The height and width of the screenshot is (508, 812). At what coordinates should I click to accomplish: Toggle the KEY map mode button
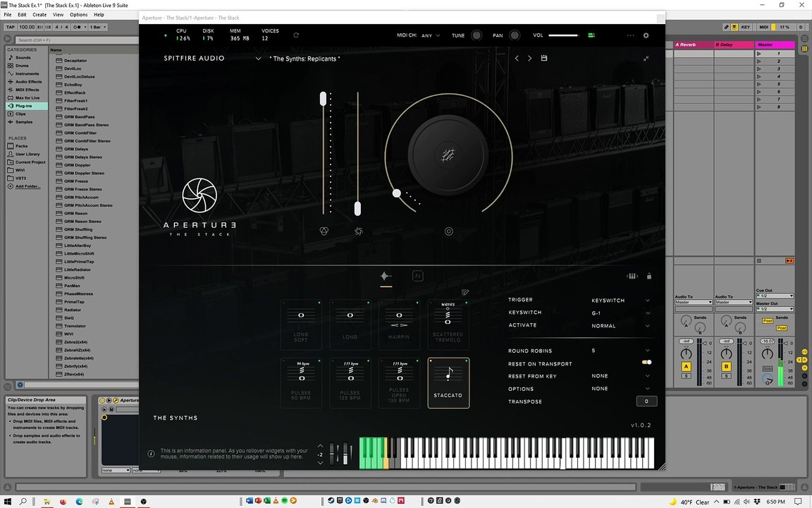745,27
